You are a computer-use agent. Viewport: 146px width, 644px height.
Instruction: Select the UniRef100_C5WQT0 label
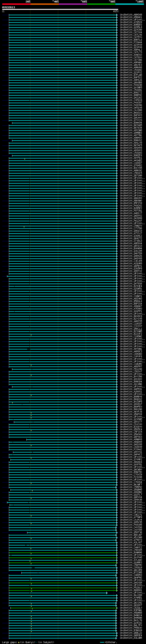pos(131,226)
